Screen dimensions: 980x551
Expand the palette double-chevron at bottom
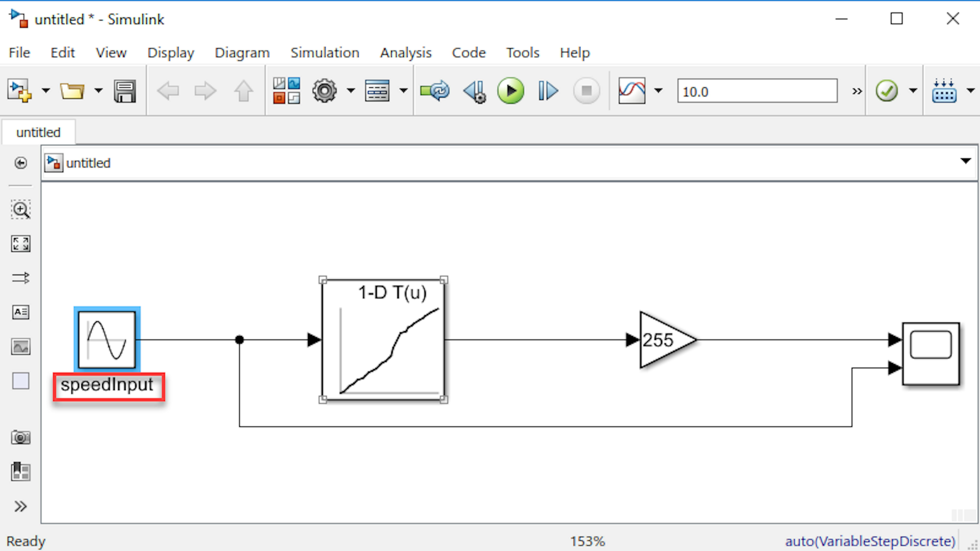click(x=21, y=506)
